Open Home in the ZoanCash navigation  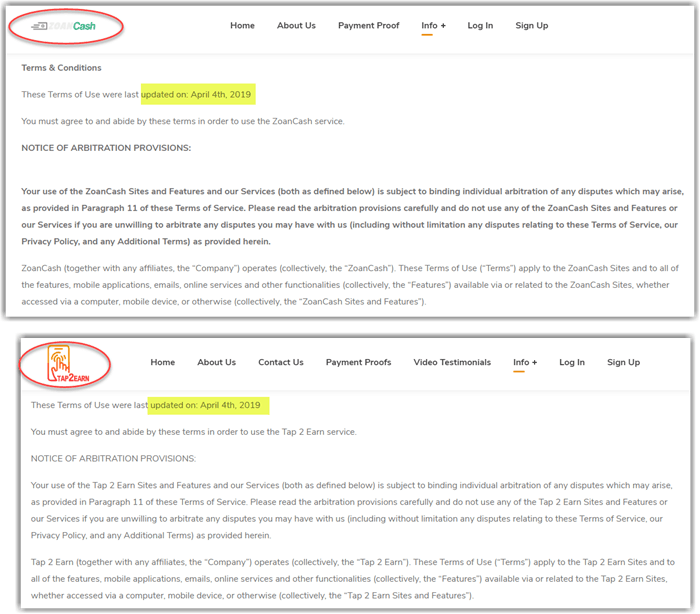click(x=242, y=25)
